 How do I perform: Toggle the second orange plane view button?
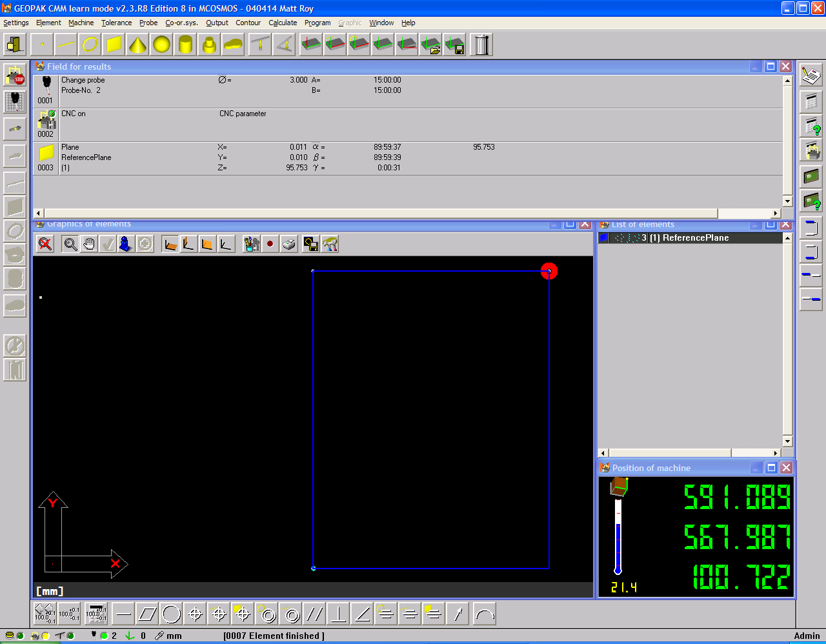click(188, 244)
